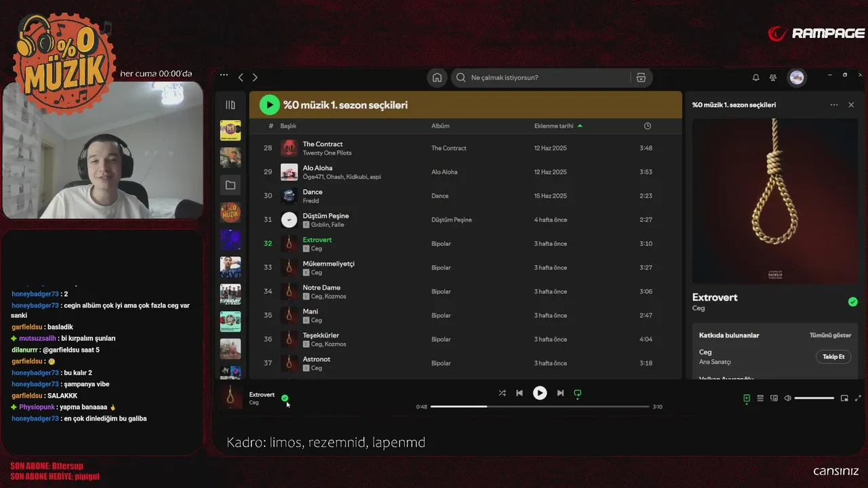Viewport: 868px width, 488px height.
Task: Go back with the left arrow
Action: (240, 77)
